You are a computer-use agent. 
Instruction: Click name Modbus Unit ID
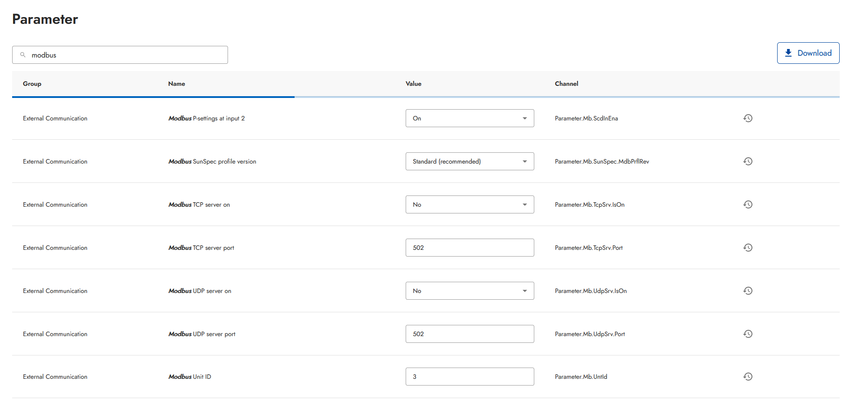190,377
